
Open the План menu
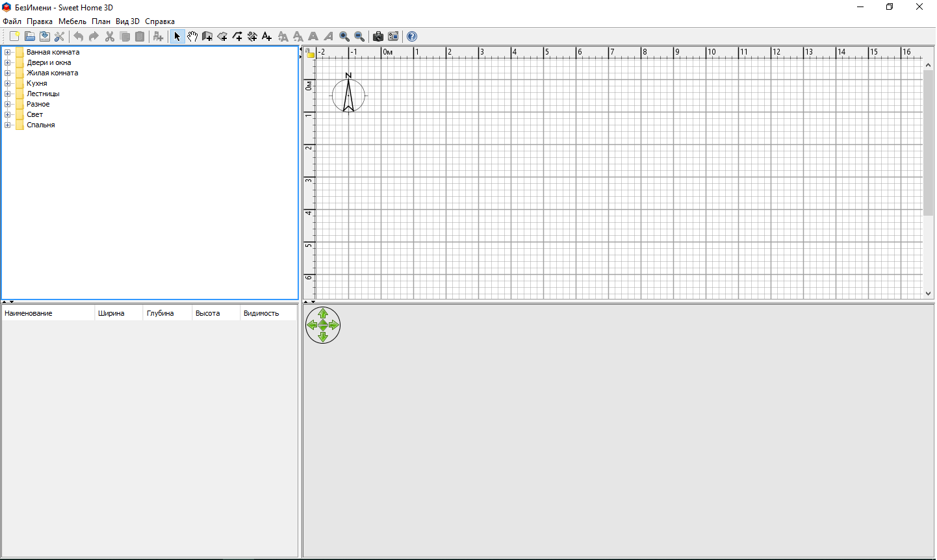[101, 21]
